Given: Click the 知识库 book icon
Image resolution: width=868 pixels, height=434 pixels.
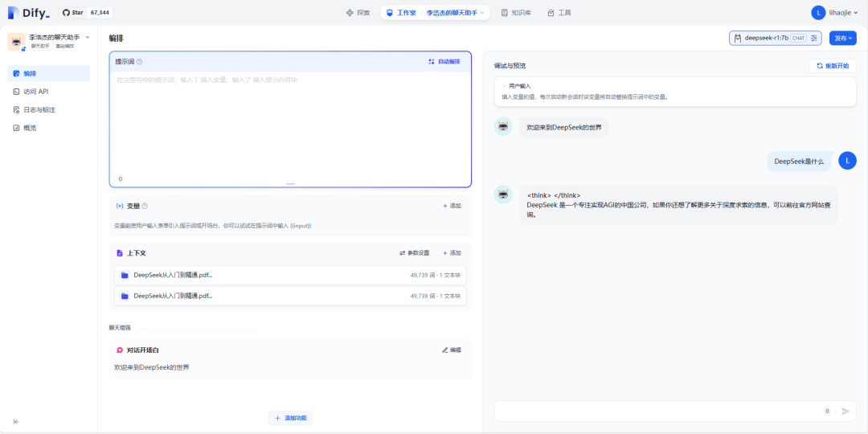Looking at the screenshot, I should tap(504, 13).
